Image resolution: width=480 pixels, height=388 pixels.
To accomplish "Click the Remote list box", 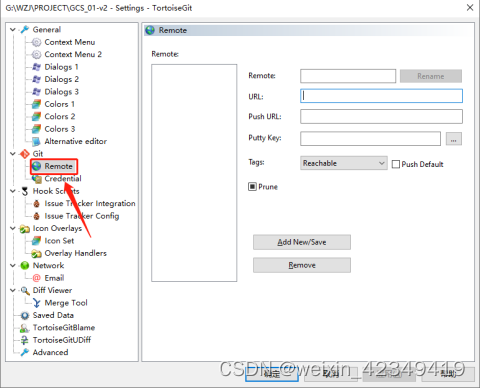I will (194, 173).
